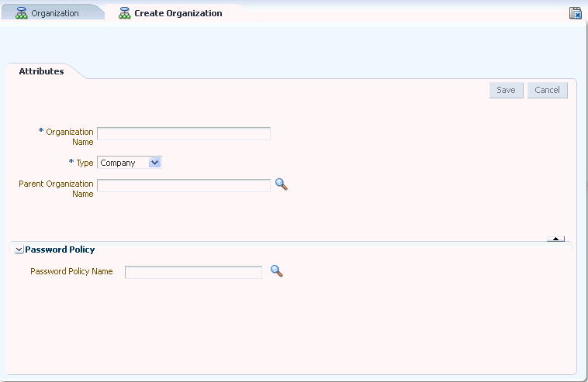Click the close tab icon at top right
The height and width of the screenshot is (382, 588).
coord(576,12)
